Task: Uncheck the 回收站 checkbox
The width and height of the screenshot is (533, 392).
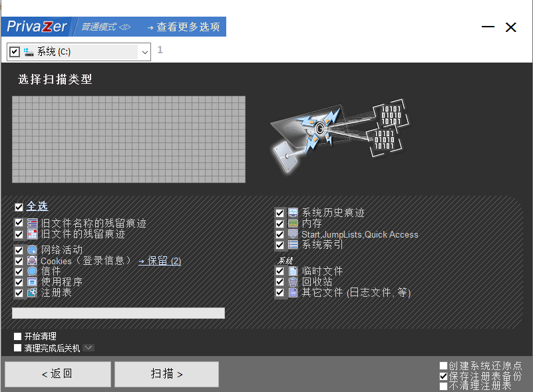Action: click(279, 282)
